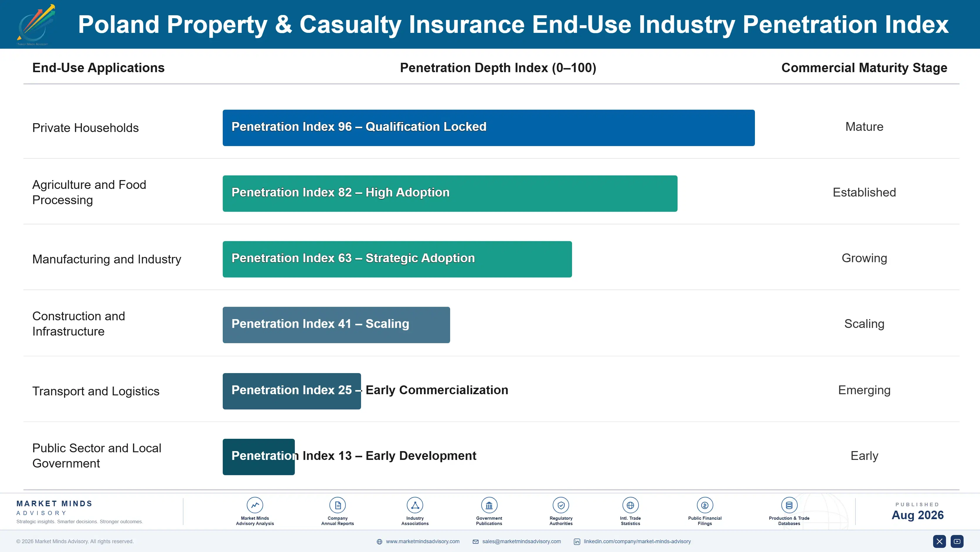
Task: Click the Penetration Index 96 Qualification Locked bar
Action: 489,128
